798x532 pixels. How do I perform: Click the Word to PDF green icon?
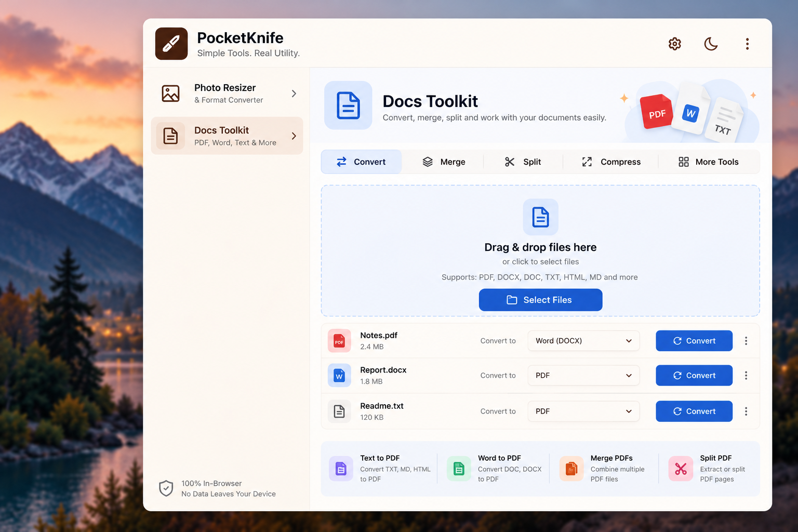(x=459, y=469)
